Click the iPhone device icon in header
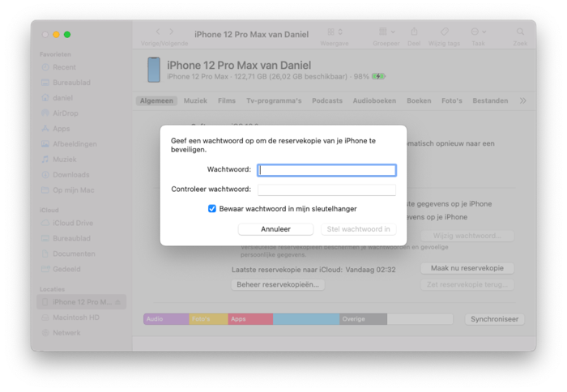 [x=154, y=70]
